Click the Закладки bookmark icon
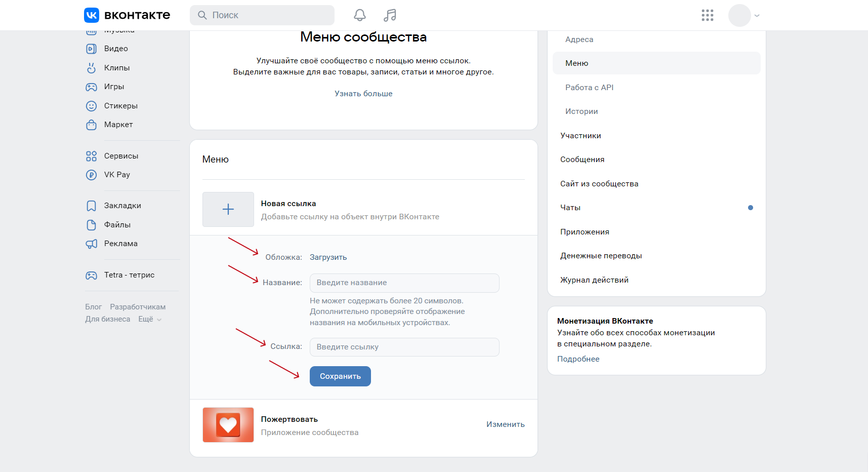The width and height of the screenshot is (868, 472). click(91, 206)
